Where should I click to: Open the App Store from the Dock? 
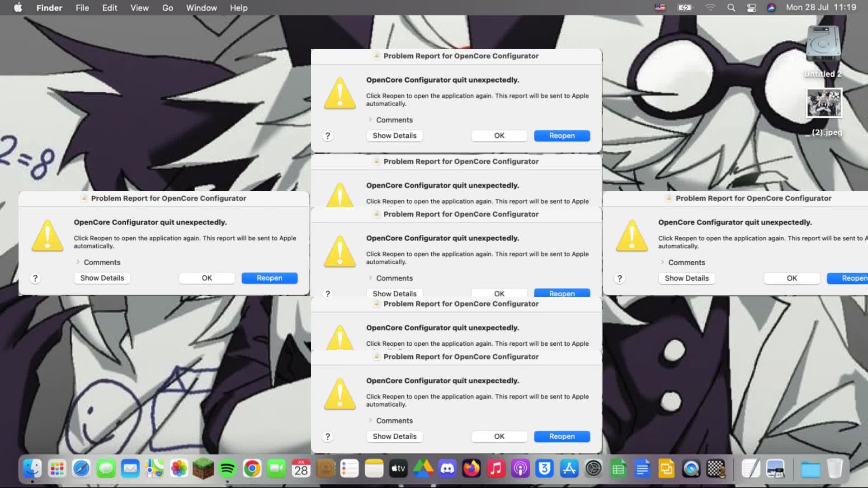(x=570, y=469)
